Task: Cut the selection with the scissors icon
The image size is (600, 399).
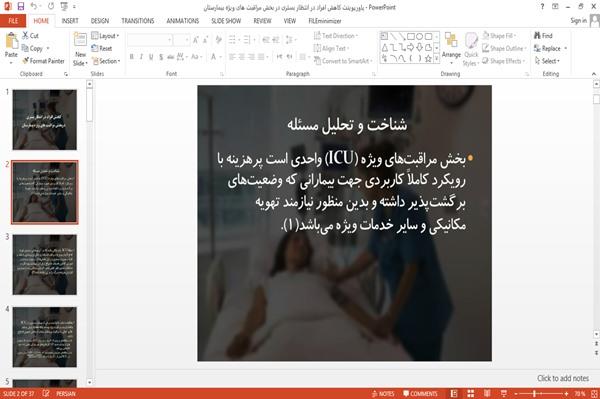Action: (x=30, y=36)
